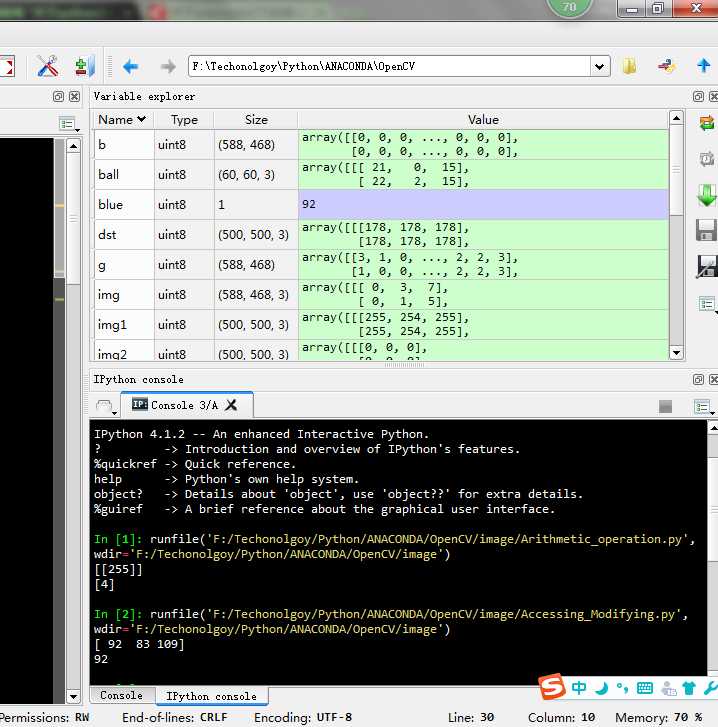
Task: Go back with blue left arrow
Action: [131, 66]
